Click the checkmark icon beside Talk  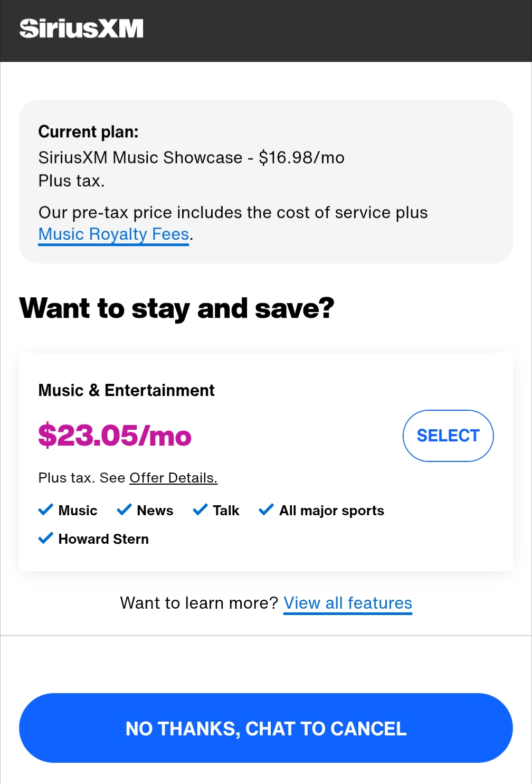200,509
